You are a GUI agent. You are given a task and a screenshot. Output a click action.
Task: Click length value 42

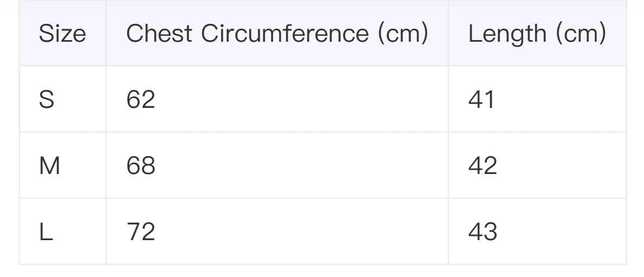[x=482, y=165]
